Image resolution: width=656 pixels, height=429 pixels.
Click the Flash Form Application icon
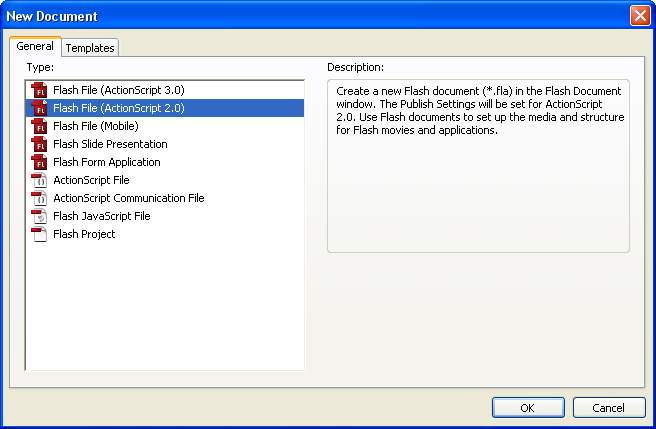[x=40, y=162]
